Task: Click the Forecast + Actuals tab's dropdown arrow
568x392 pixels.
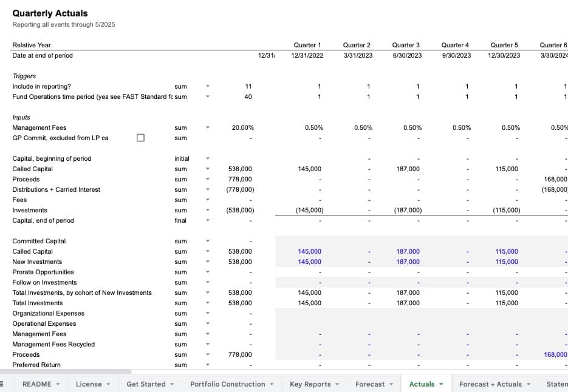Action: 528,384
